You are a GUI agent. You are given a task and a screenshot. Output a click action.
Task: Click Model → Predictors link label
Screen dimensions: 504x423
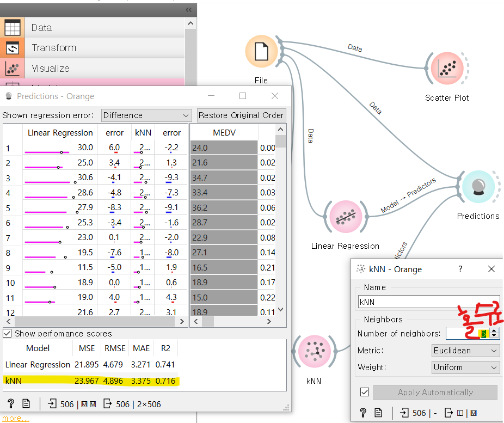[408, 195]
